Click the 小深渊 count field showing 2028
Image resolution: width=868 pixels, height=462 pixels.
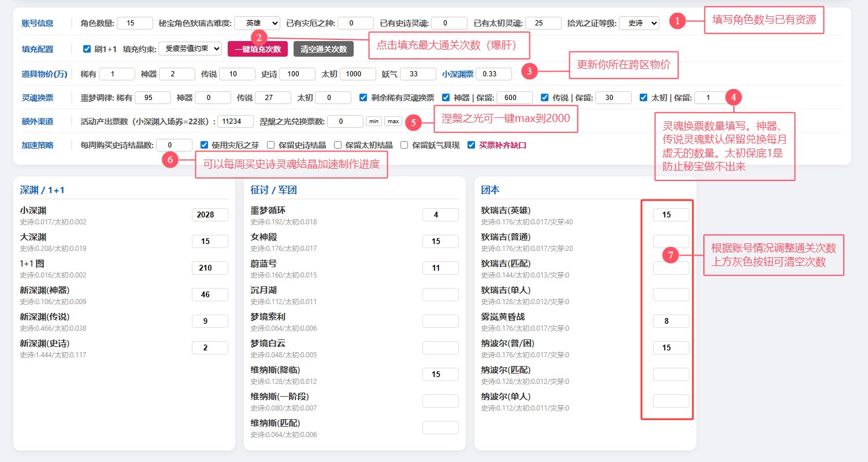(210, 215)
